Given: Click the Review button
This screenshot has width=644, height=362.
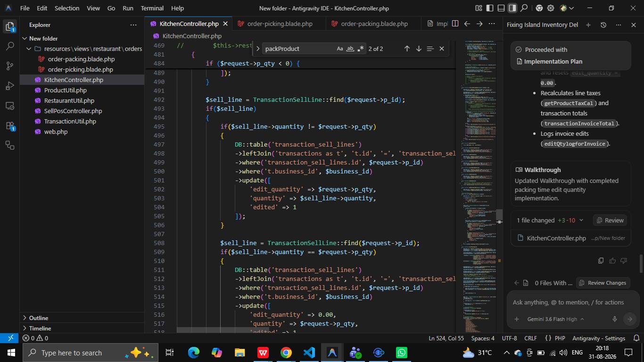Looking at the screenshot, I should (x=610, y=220).
